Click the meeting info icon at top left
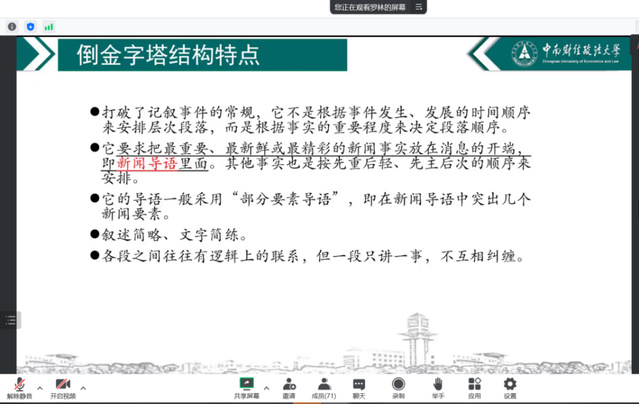This screenshot has width=639, height=404. 12,26
